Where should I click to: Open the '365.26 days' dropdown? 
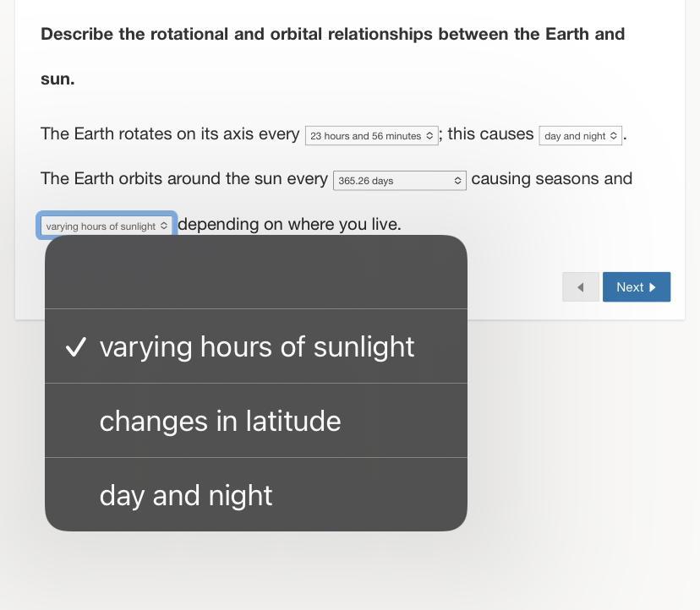(x=400, y=180)
